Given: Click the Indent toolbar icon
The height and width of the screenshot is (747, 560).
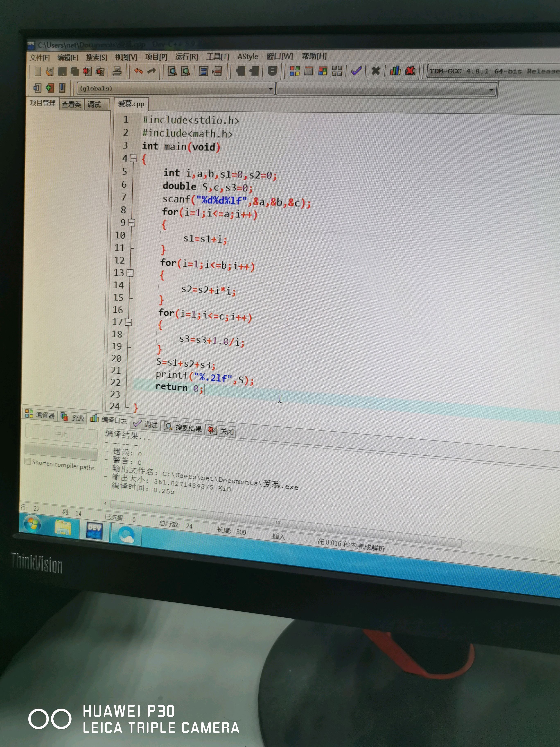Looking at the screenshot, I should click(x=240, y=71).
